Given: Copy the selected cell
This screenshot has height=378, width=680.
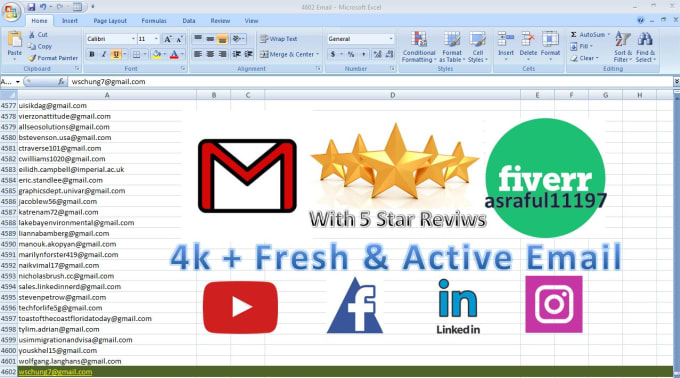Looking at the screenshot, I should click(40, 46).
